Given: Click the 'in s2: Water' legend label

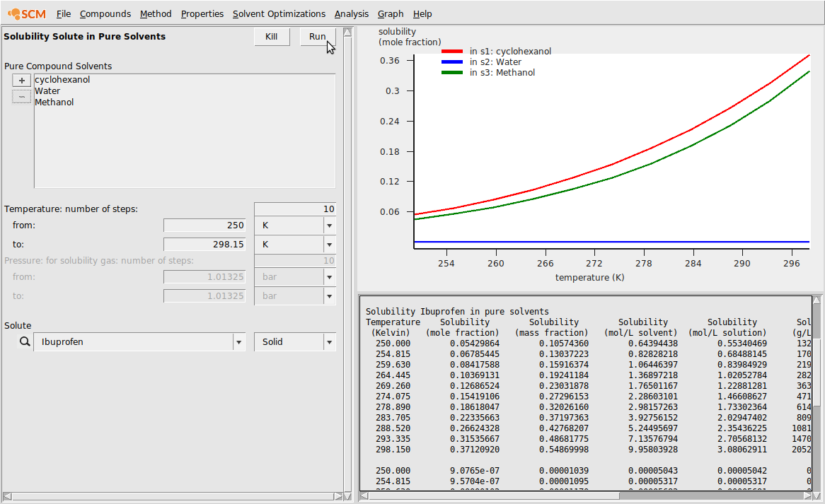Looking at the screenshot, I should [495, 62].
